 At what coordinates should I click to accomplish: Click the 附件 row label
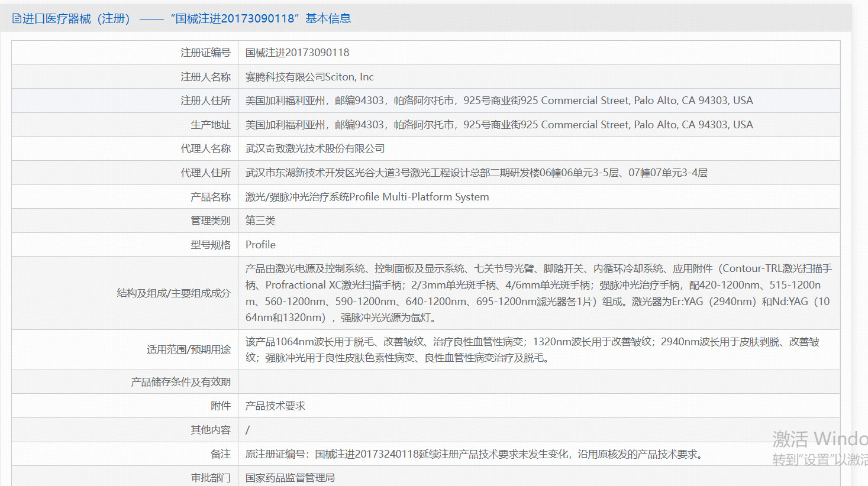(x=220, y=406)
